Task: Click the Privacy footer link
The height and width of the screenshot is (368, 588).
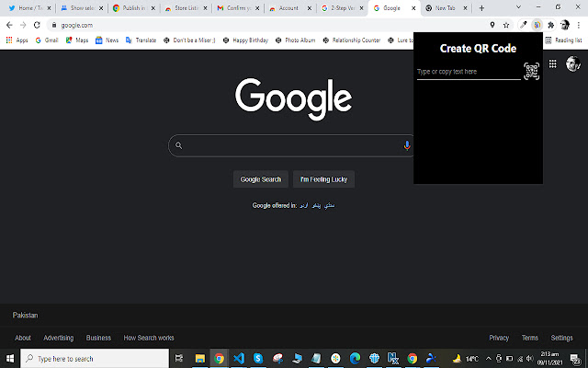Action: [499, 338]
